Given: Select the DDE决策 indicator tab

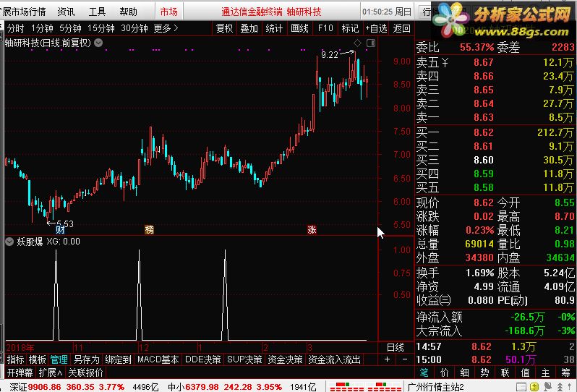Looking at the screenshot, I should 202,359.
